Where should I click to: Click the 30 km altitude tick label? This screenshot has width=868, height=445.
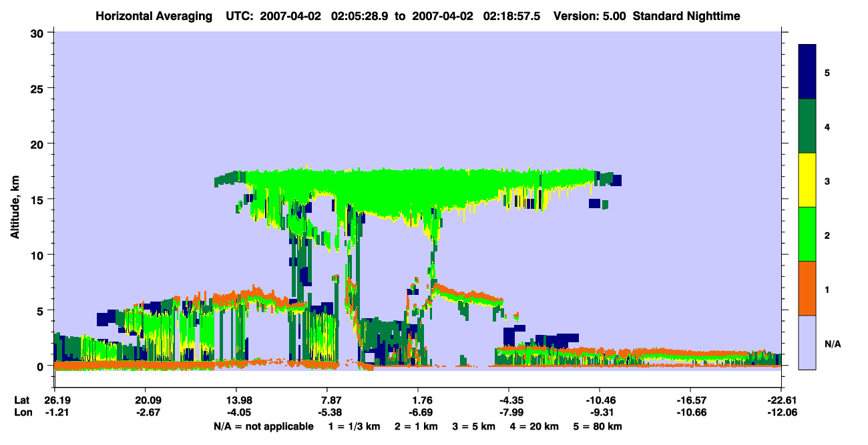(37, 33)
